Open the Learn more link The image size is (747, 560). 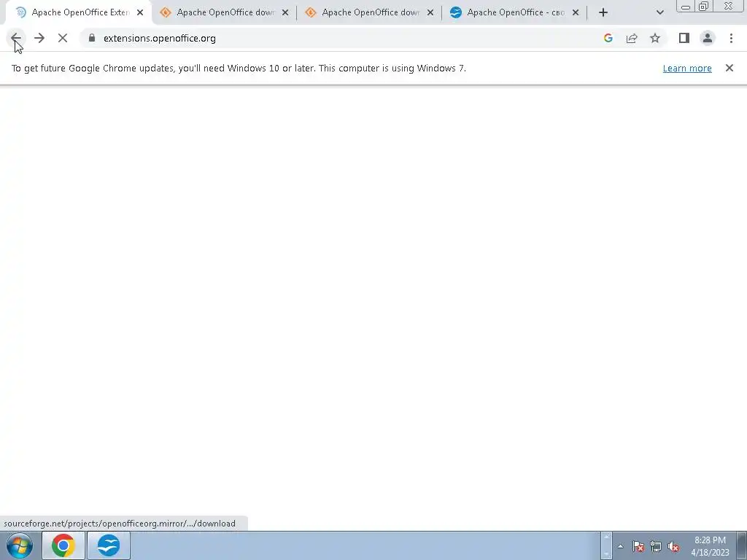687,68
